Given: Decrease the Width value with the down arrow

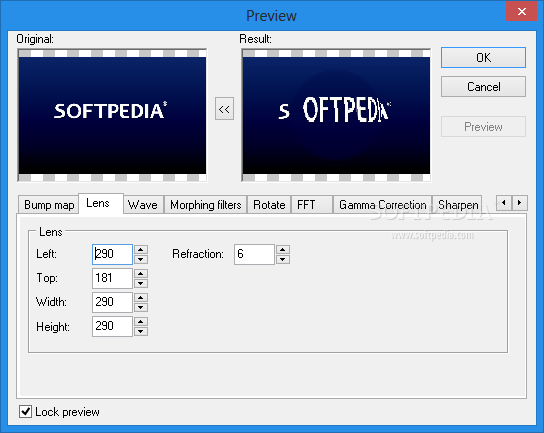Looking at the screenshot, I should [141, 307].
